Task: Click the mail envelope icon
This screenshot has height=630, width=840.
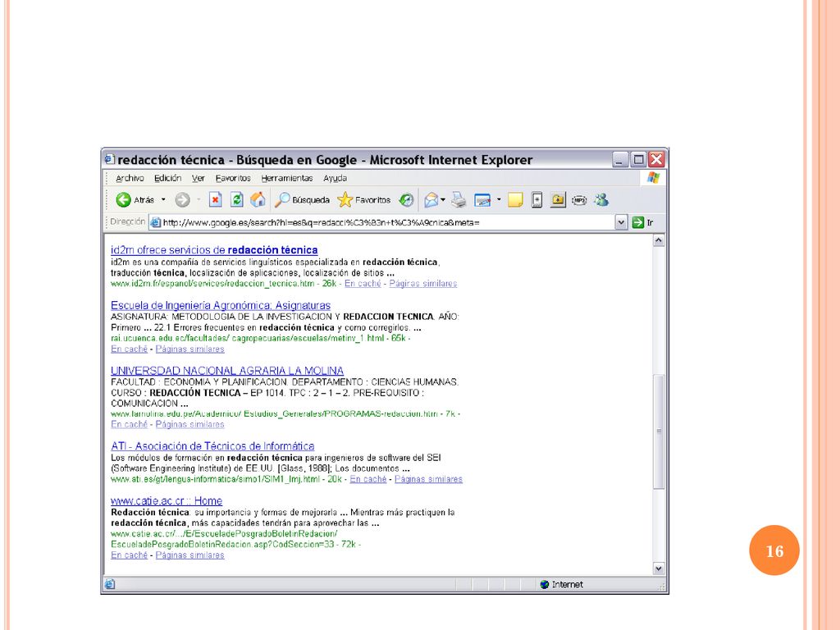Action: 431,200
